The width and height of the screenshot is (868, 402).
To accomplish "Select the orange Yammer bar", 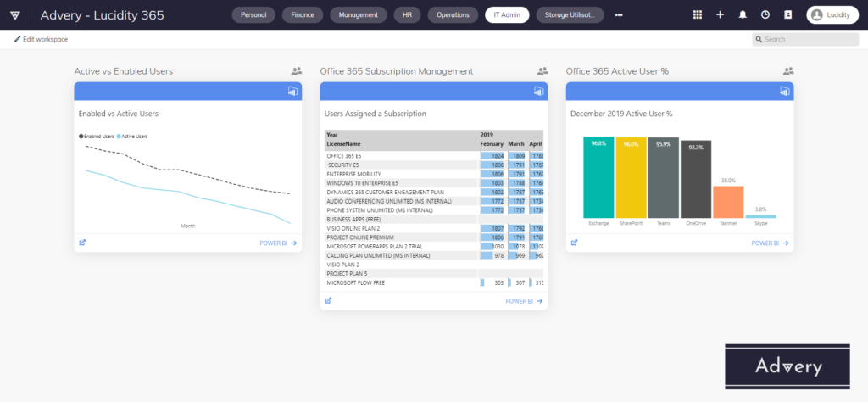I will 728,202.
